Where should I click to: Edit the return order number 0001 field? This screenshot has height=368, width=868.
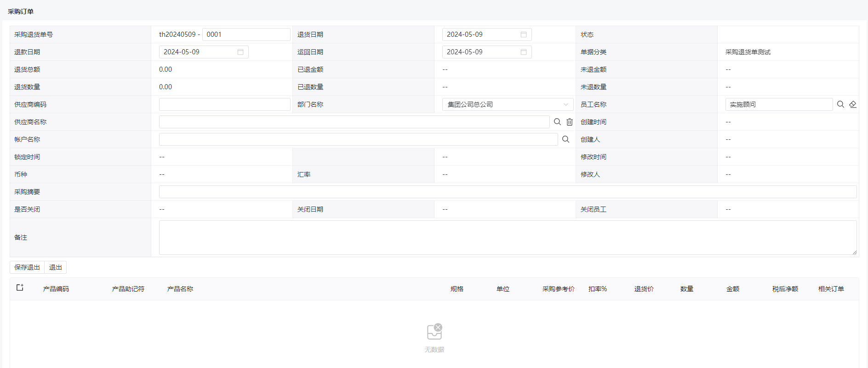(x=246, y=34)
